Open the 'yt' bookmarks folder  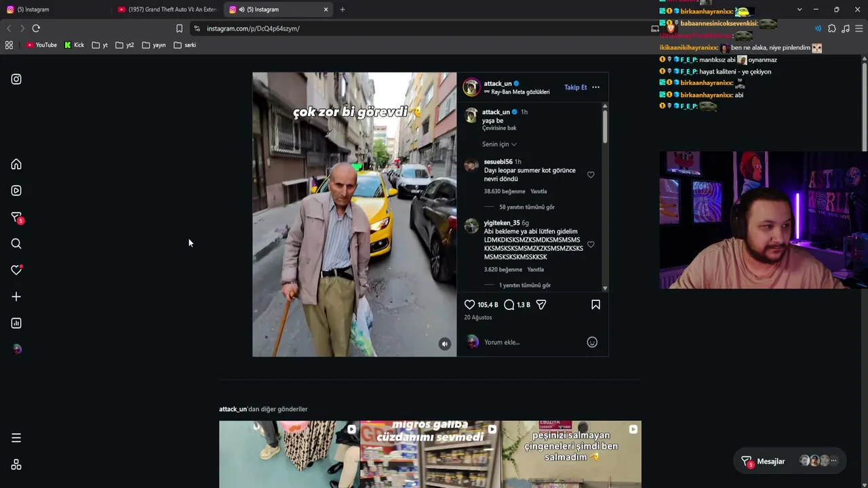pyautogui.click(x=100, y=45)
